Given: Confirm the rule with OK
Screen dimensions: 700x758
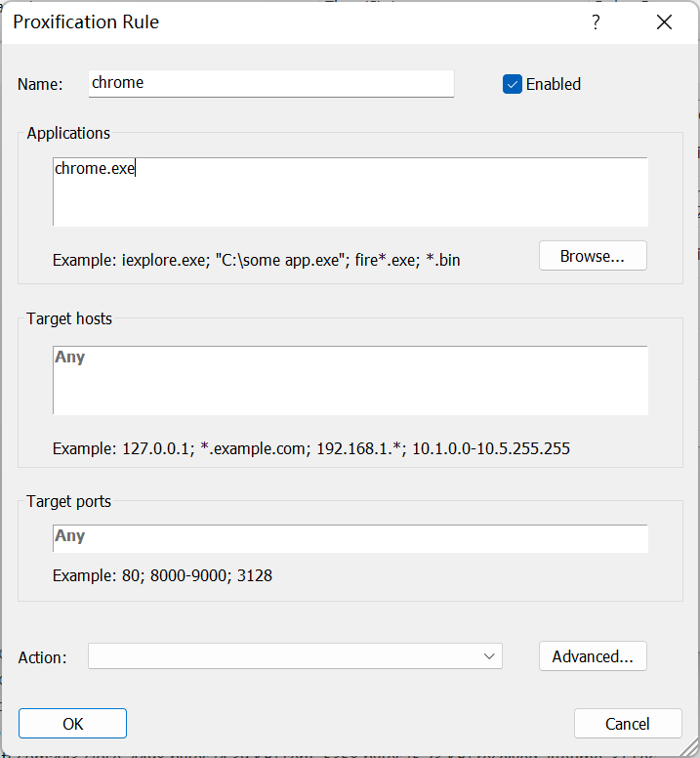Looking at the screenshot, I should click(73, 723).
